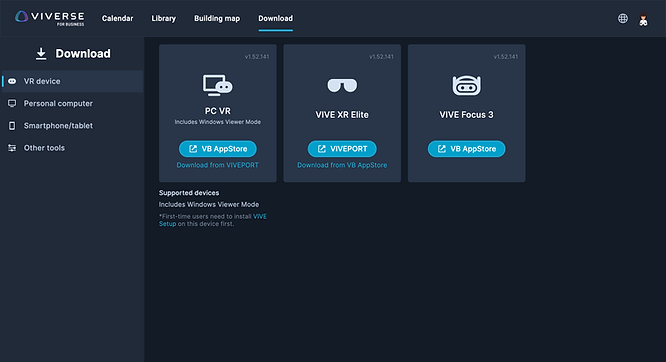Open the language globe icon
666x362 pixels.
(623, 18)
